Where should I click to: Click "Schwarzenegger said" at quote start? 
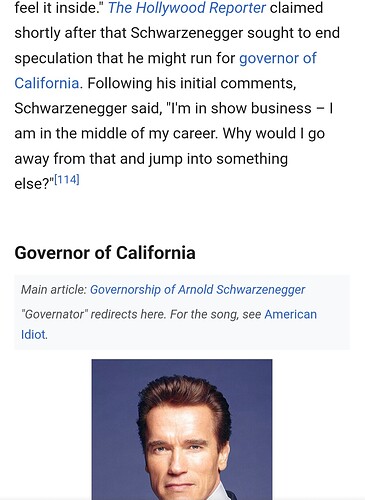tap(88, 108)
